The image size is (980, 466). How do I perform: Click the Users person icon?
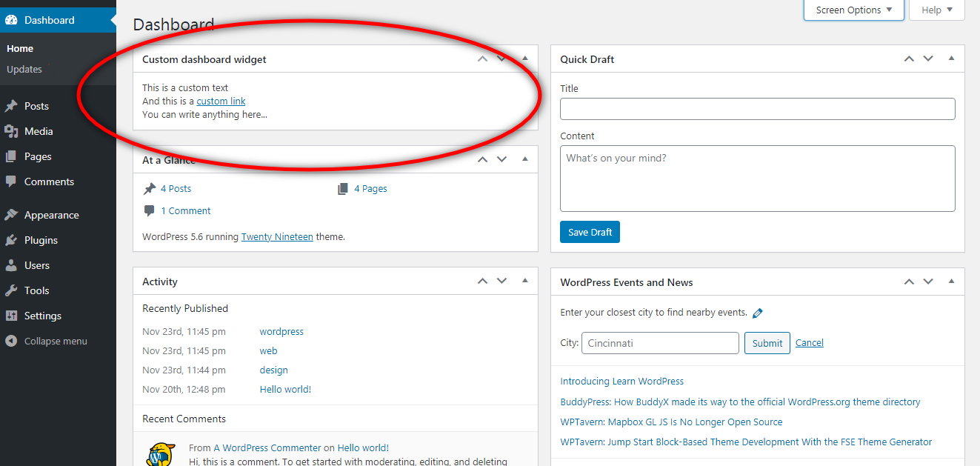pyautogui.click(x=11, y=265)
